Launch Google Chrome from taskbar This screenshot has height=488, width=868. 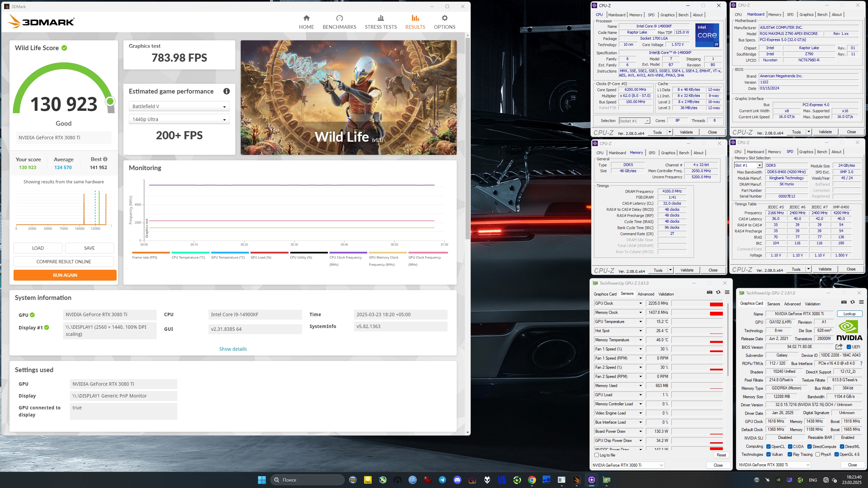(532, 480)
